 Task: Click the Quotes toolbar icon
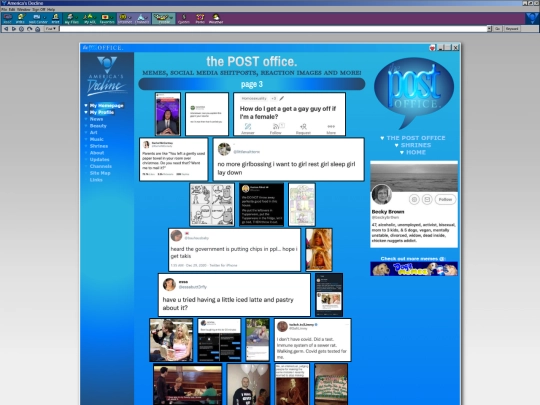point(184,19)
